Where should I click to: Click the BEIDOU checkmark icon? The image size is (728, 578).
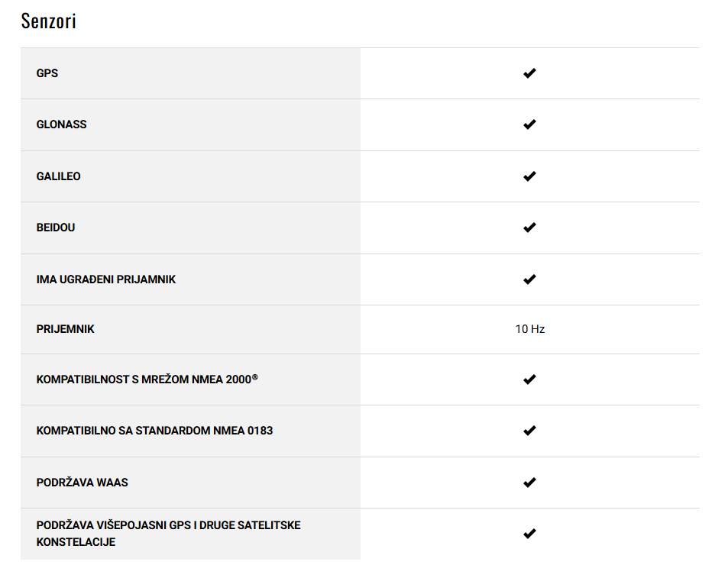coord(529,228)
